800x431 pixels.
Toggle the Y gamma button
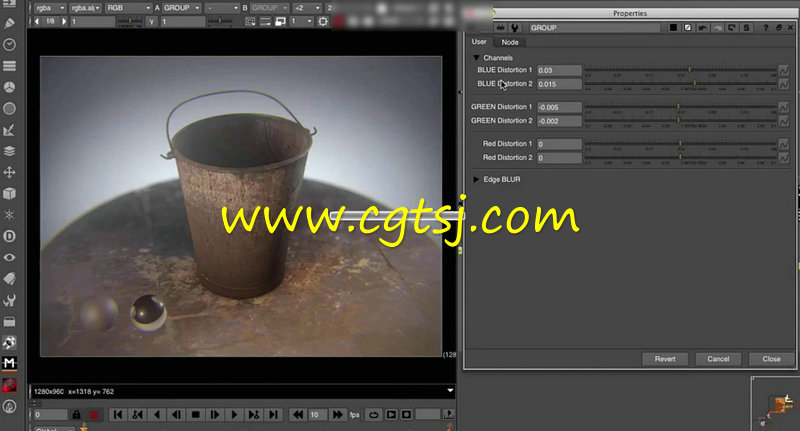pyautogui.click(x=152, y=21)
